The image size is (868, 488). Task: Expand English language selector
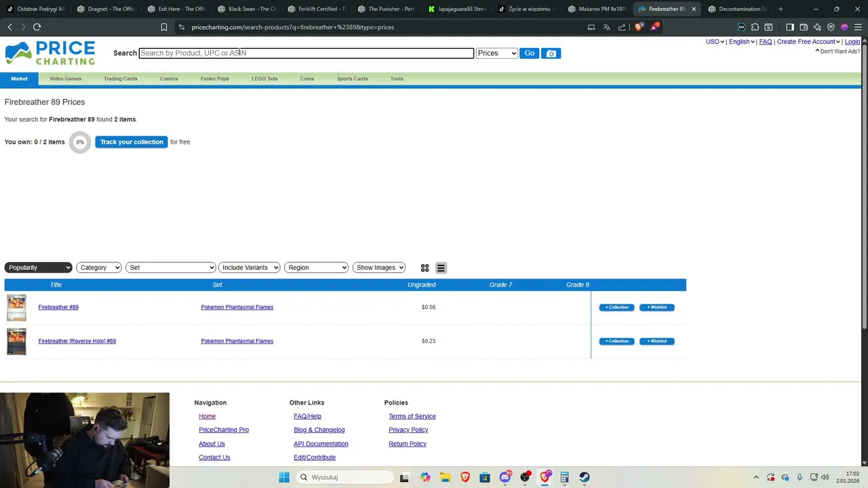[742, 42]
